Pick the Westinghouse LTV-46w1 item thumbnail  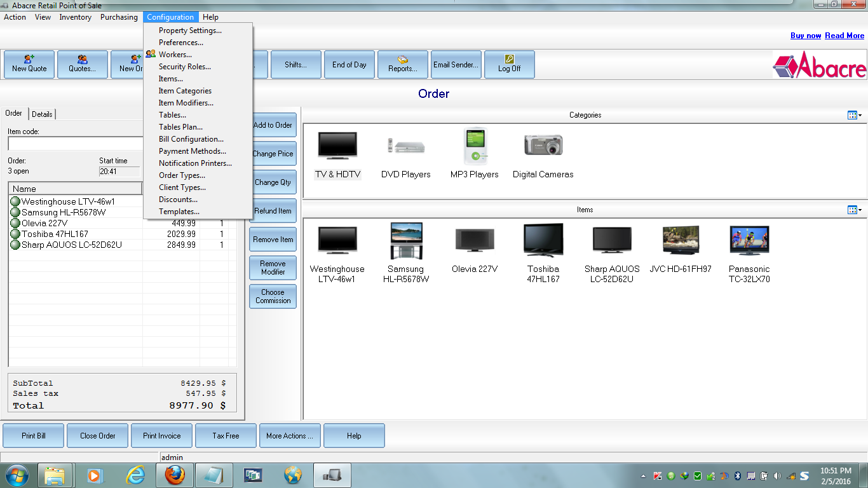click(337, 254)
